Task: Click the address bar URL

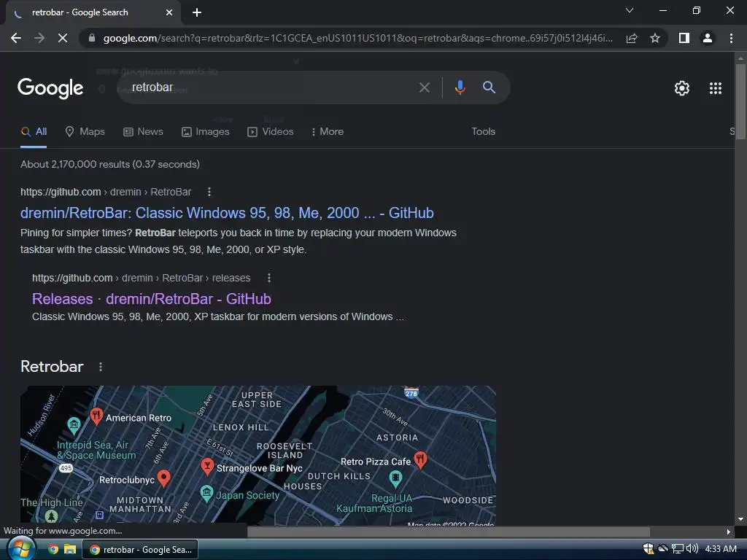Action: pos(357,38)
